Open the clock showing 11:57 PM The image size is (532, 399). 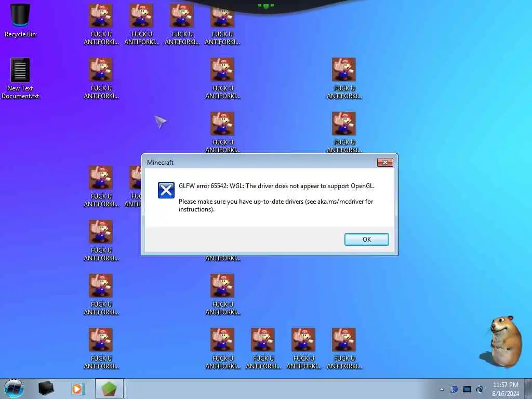505,389
